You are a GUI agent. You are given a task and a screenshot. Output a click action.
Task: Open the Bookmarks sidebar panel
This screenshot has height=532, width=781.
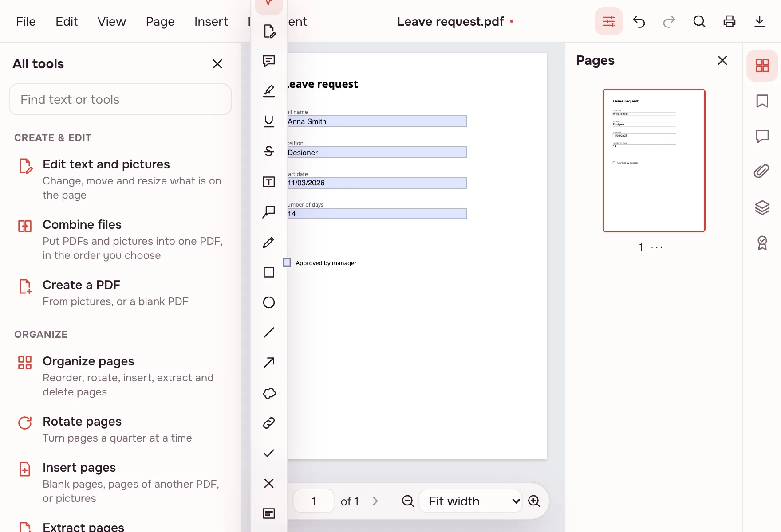pyautogui.click(x=762, y=101)
